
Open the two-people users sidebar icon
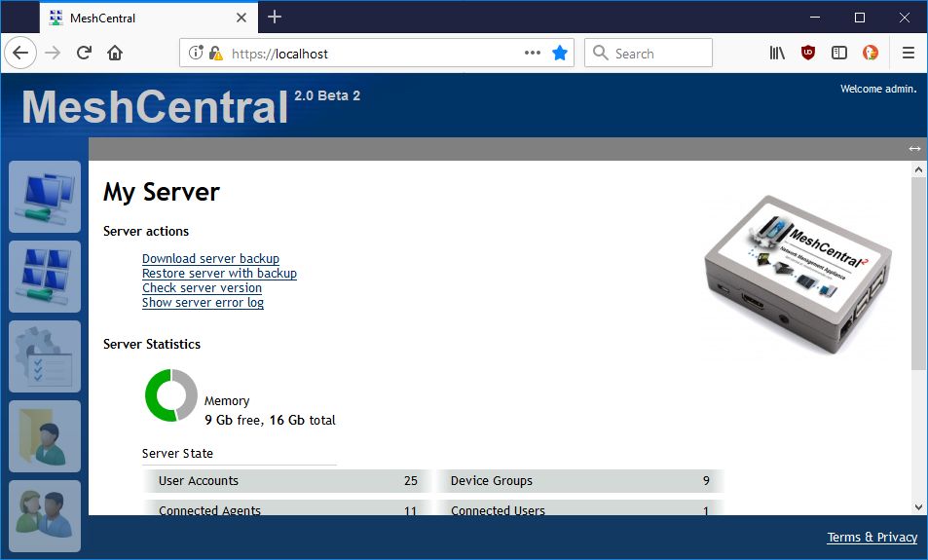pyautogui.click(x=45, y=514)
